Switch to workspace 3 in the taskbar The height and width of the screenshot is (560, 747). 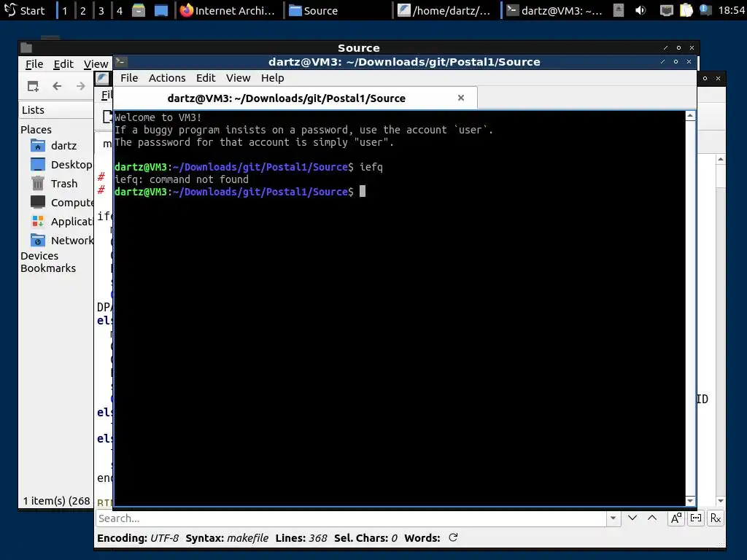tap(101, 10)
